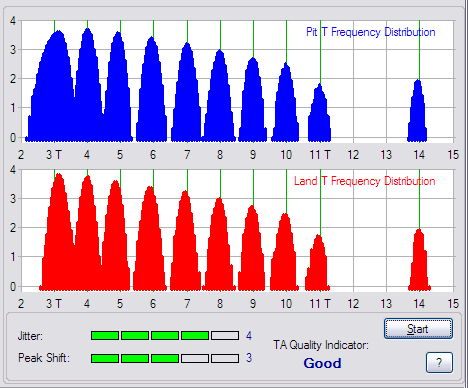Click the Peak Shift label

pos(44,358)
